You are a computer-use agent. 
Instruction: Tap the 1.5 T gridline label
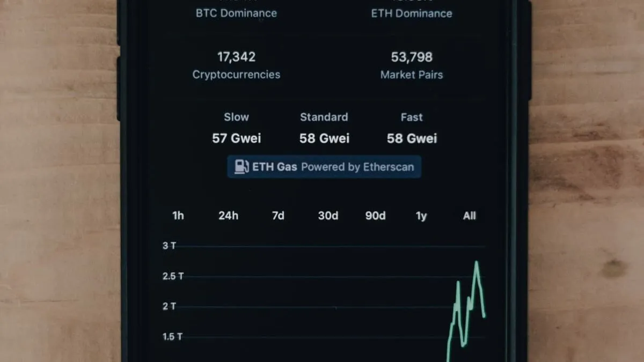(173, 336)
